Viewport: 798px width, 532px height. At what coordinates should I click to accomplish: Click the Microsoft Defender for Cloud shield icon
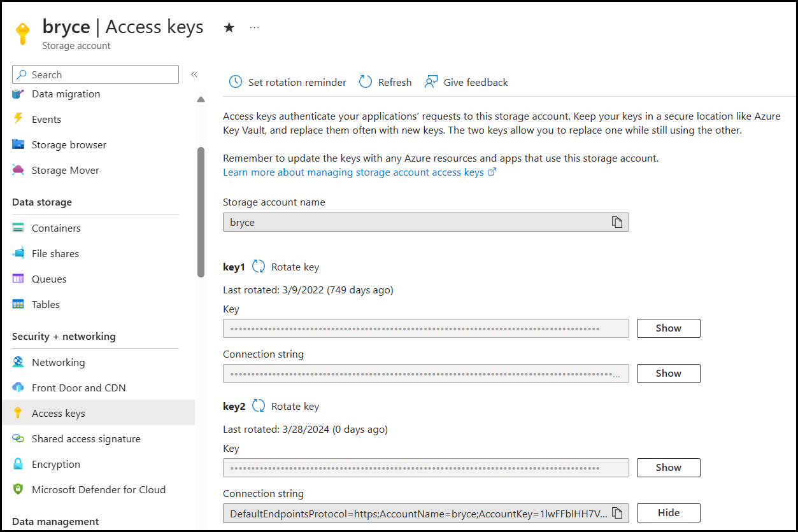tap(18, 489)
